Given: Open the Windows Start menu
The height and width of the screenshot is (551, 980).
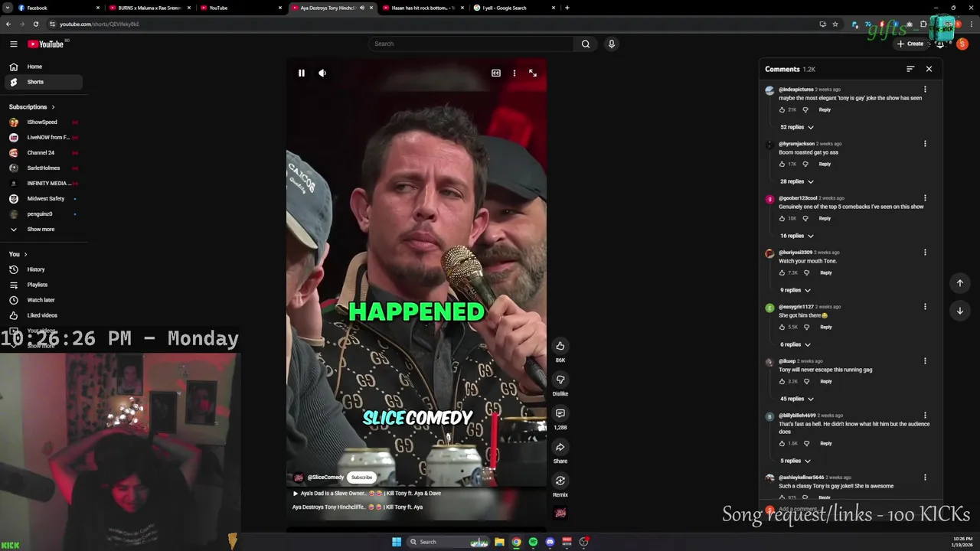Looking at the screenshot, I should 396,542.
